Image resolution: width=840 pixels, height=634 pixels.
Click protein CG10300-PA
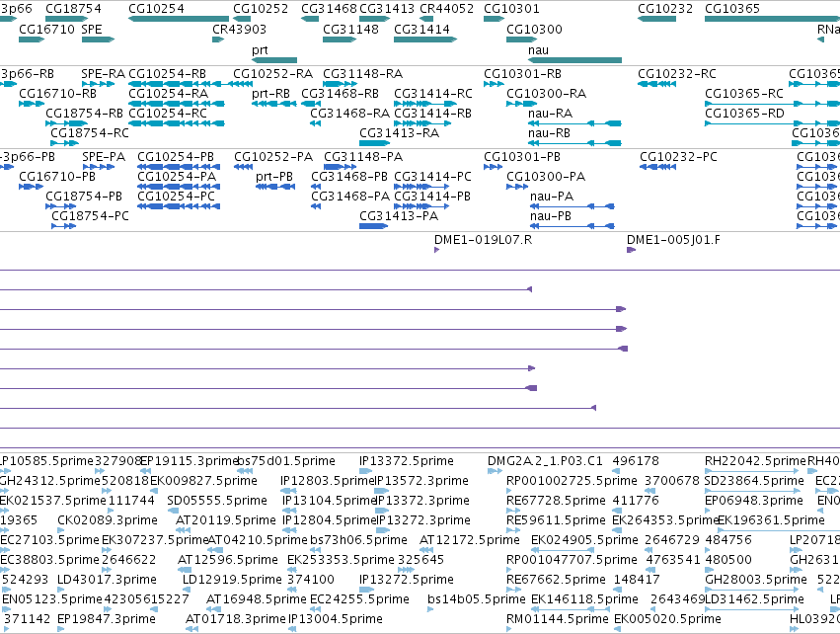click(x=546, y=177)
